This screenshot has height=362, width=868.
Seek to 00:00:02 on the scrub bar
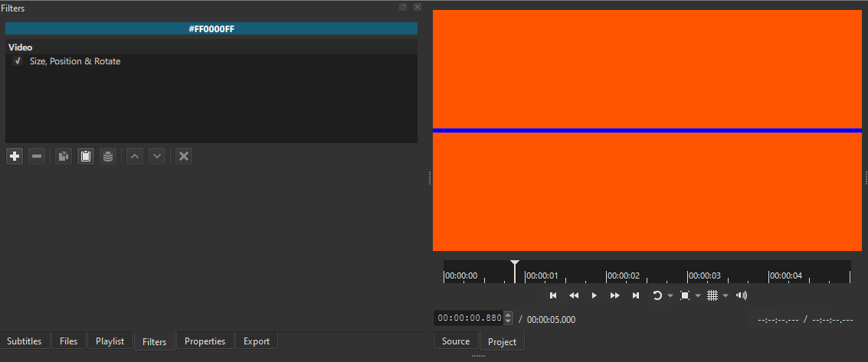[x=624, y=276]
